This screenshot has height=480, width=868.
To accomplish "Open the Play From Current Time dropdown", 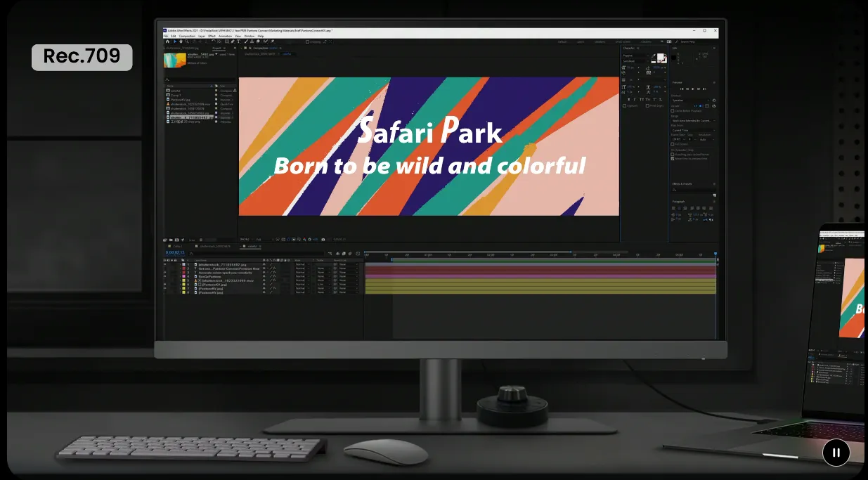I will [692, 130].
